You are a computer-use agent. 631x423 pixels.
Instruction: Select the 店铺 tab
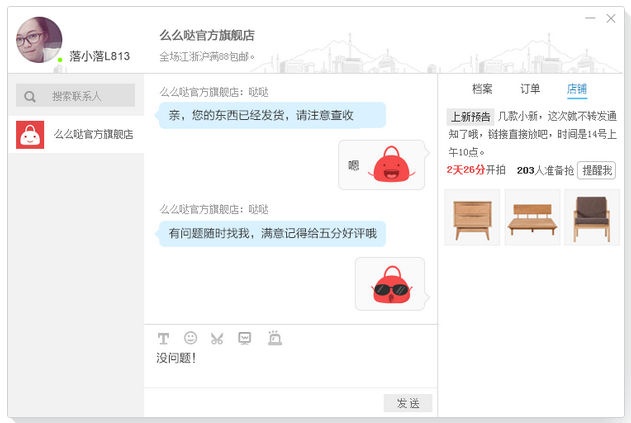(577, 89)
